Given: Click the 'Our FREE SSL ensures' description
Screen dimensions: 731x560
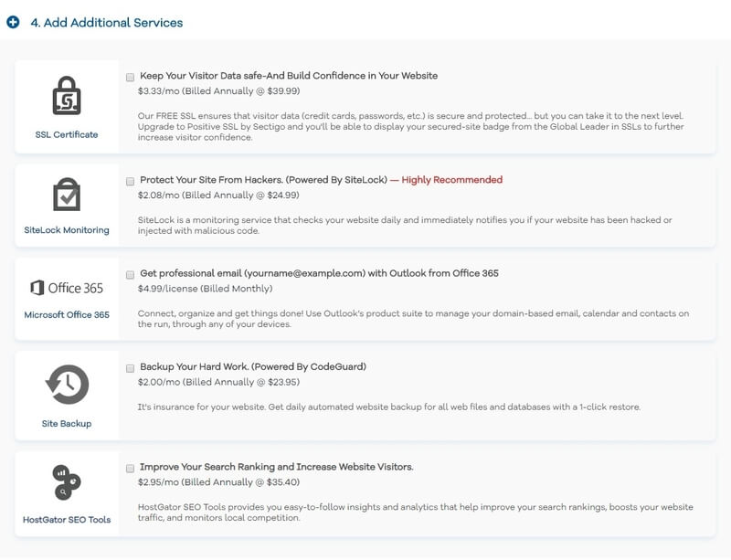Looking at the screenshot, I should [410, 126].
